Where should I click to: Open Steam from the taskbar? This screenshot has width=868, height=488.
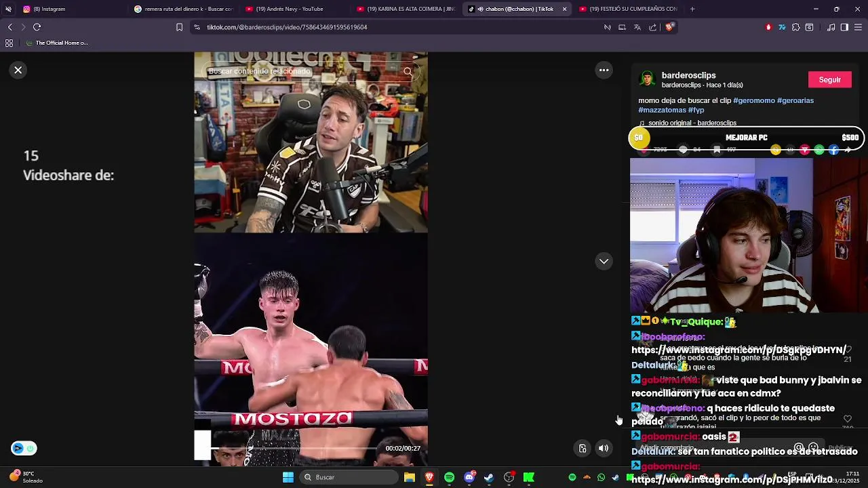[489, 477]
